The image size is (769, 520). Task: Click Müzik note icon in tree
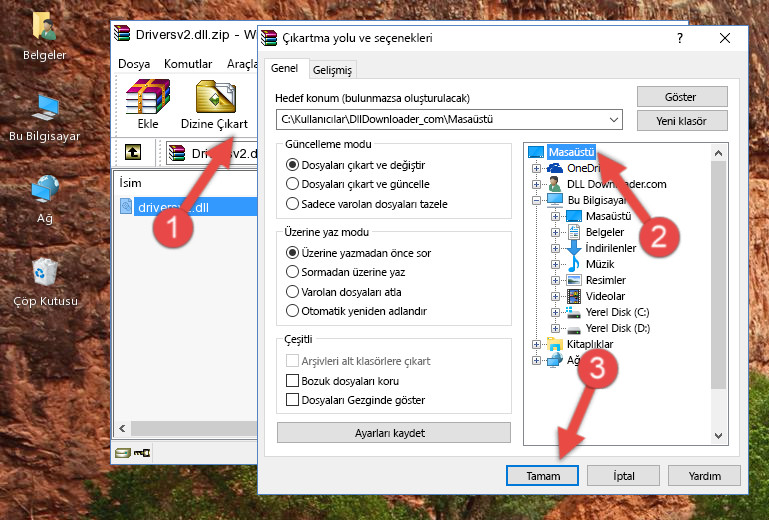574,264
